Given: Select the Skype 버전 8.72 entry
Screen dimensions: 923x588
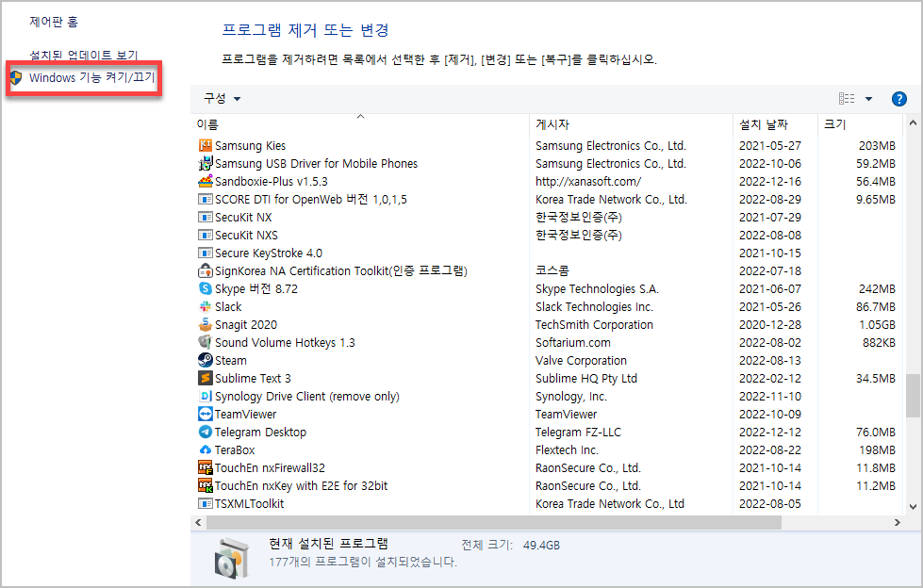Looking at the screenshot, I should [x=256, y=288].
